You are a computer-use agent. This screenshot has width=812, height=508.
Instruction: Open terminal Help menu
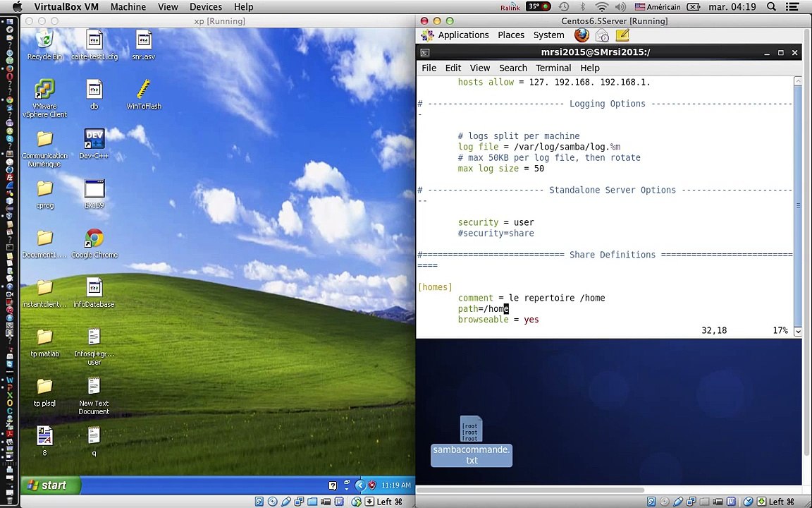coord(589,68)
